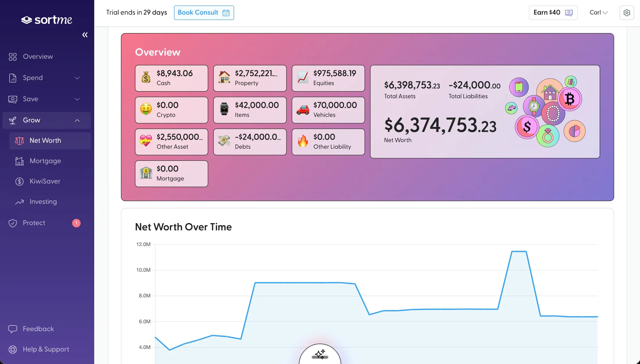Image resolution: width=640 pixels, height=364 pixels.
Task: Expand the Spend section chevron
Action: [77, 78]
